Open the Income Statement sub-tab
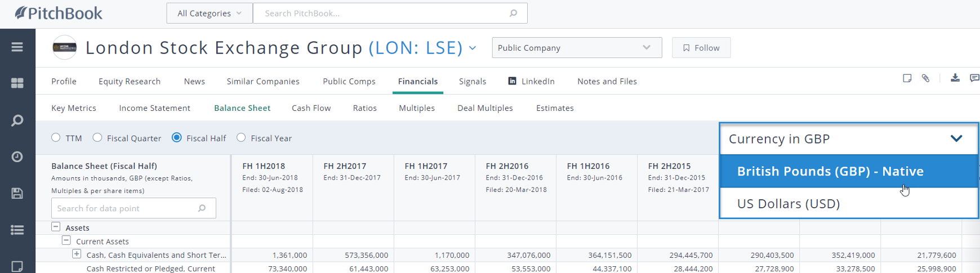The width and height of the screenshot is (980, 273). coord(154,108)
